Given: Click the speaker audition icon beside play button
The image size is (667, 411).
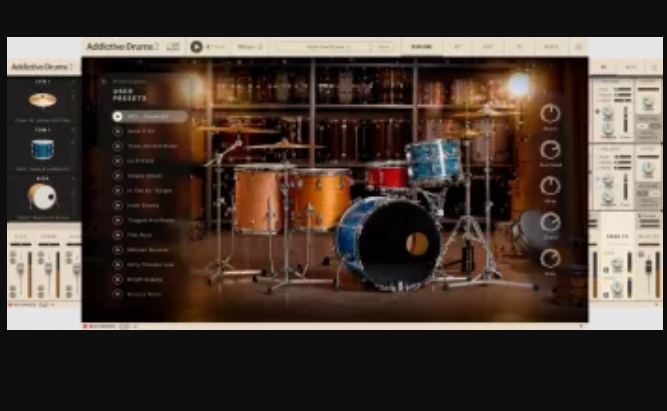Looking at the screenshot, I should coord(208,47).
